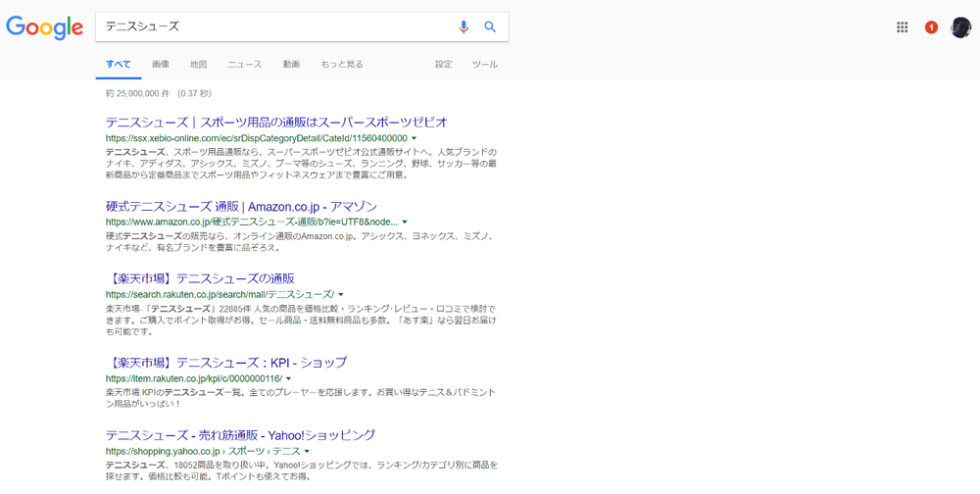Screen dimensions: 980x494
Task: Start voice search with microphone icon
Action: click(x=464, y=27)
